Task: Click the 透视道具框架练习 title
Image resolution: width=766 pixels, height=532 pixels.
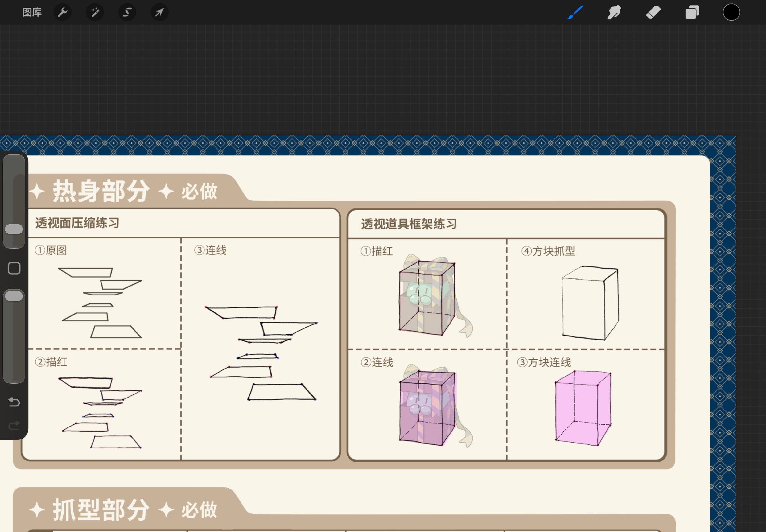Action: tap(409, 224)
